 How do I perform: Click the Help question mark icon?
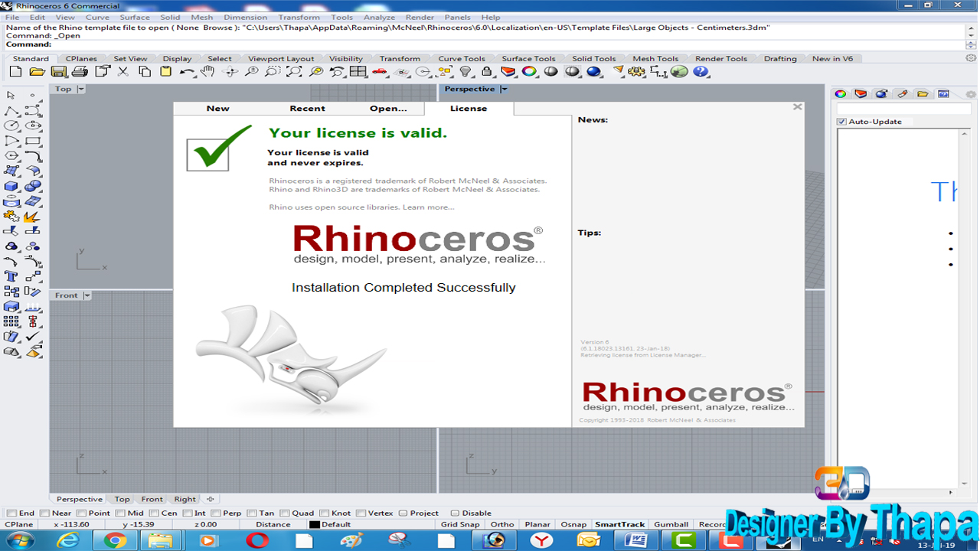pos(701,71)
